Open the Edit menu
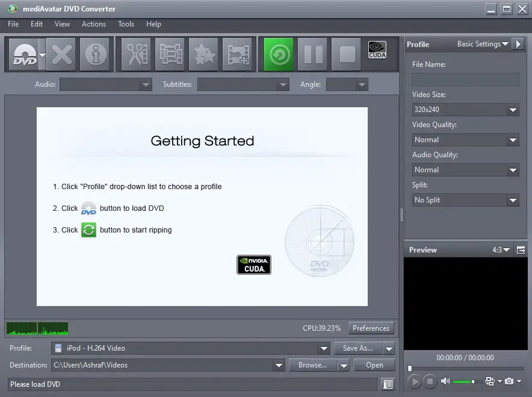532x397 pixels. pos(37,24)
